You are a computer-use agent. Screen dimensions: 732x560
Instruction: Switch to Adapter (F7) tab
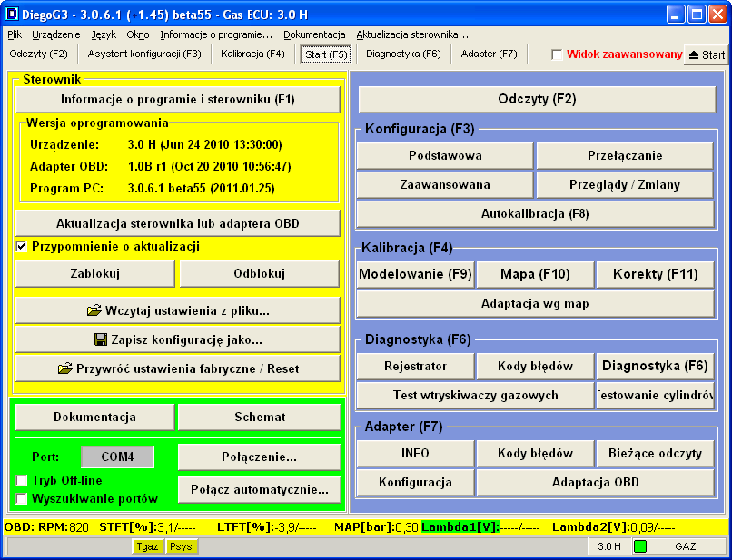tap(490, 54)
